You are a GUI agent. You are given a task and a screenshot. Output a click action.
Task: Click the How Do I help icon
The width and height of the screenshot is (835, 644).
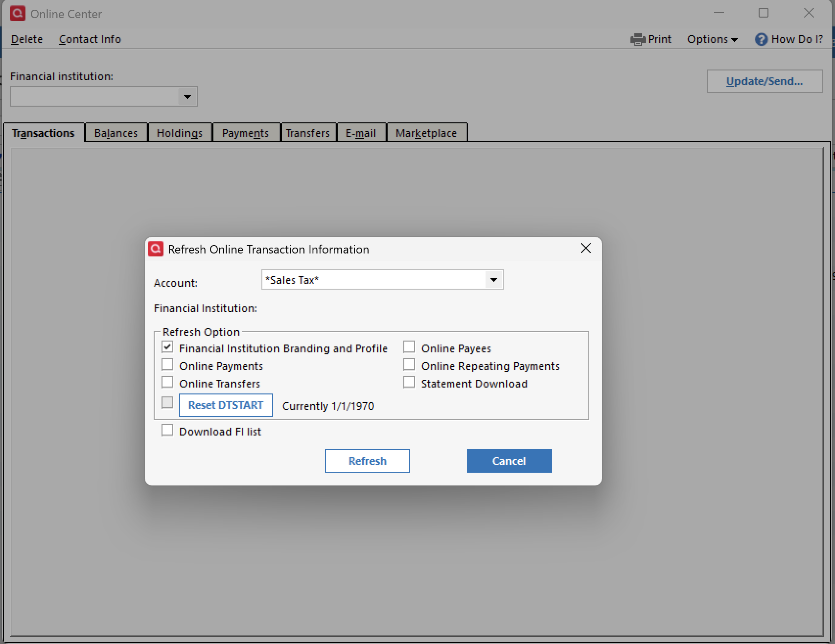(x=761, y=40)
